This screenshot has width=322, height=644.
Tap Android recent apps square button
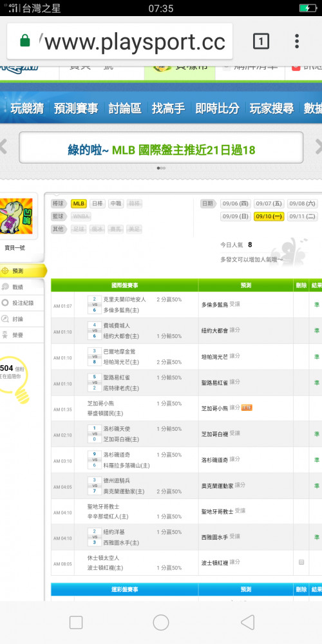click(76, 622)
